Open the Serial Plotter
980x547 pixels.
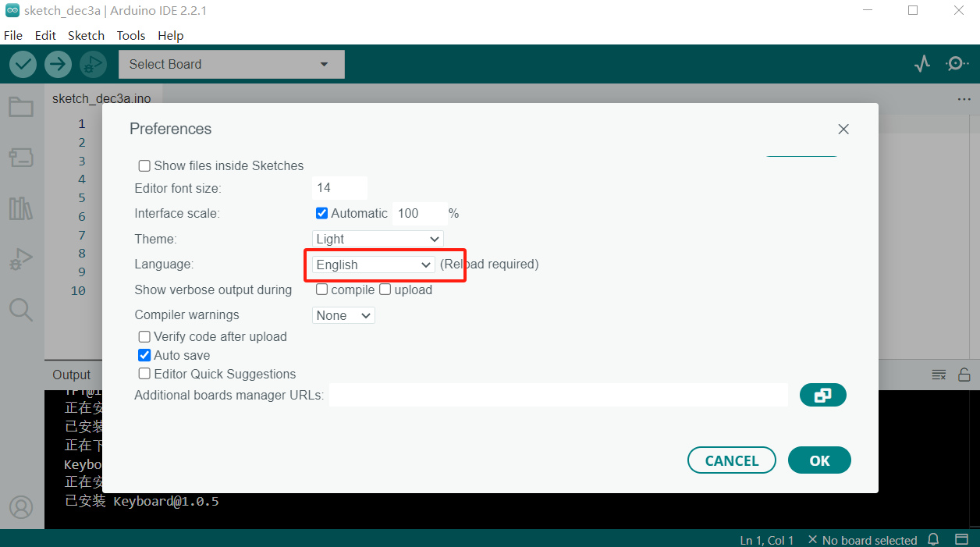click(x=922, y=64)
